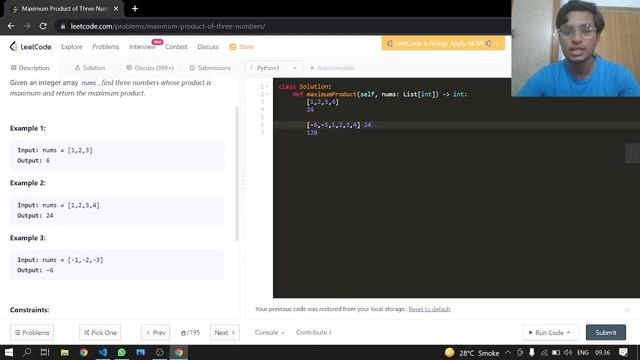
Task: Toggle the Autocomplete option
Action: coord(333,68)
